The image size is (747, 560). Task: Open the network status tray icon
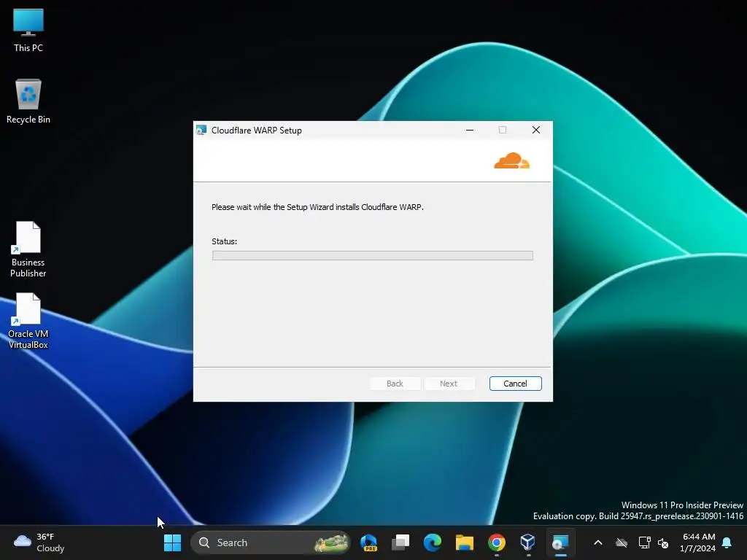point(645,542)
